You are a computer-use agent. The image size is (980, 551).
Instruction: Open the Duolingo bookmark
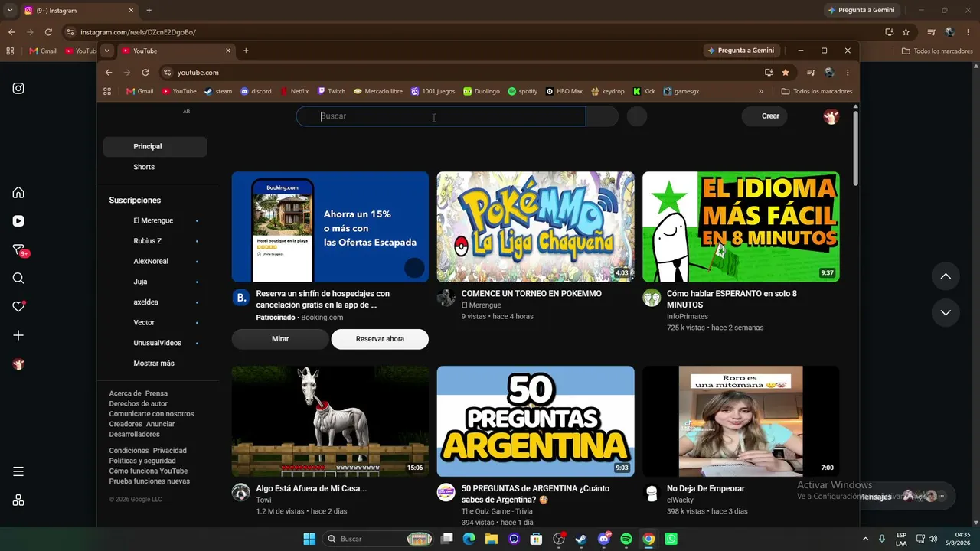click(x=482, y=91)
